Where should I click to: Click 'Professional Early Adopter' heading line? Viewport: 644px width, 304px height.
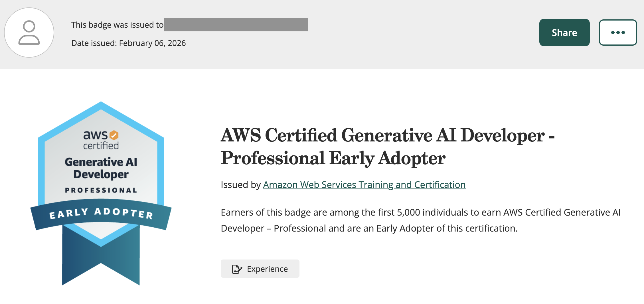coord(333,158)
